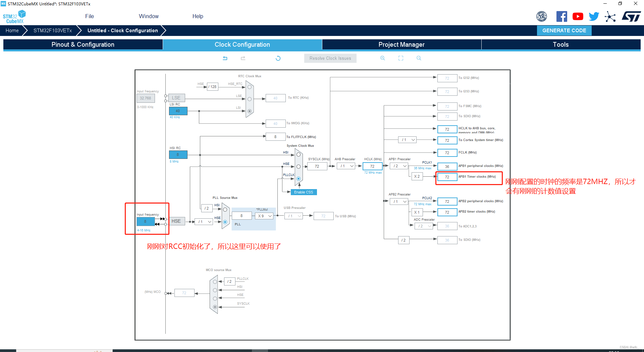Click the GENERATE CODE button
Image resolution: width=644 pixels, height=352 pixels.
pyautogui.click(x=564, y=31)
